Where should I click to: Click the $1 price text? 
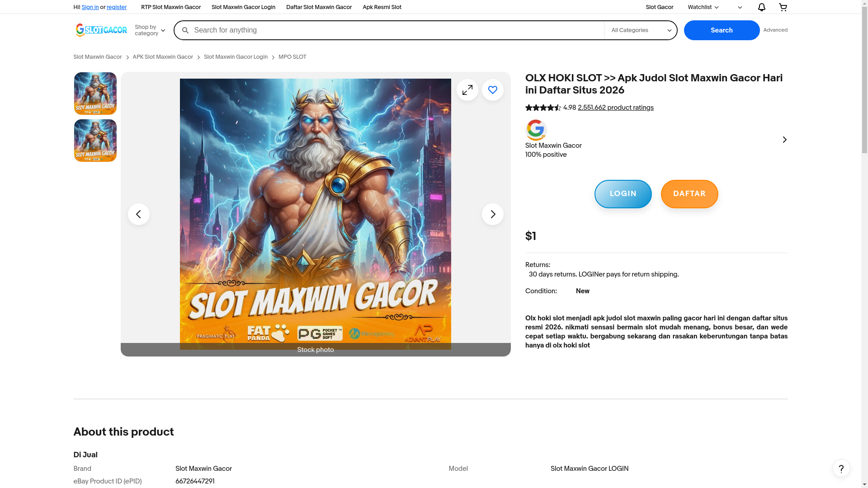[x=531, y=236]
